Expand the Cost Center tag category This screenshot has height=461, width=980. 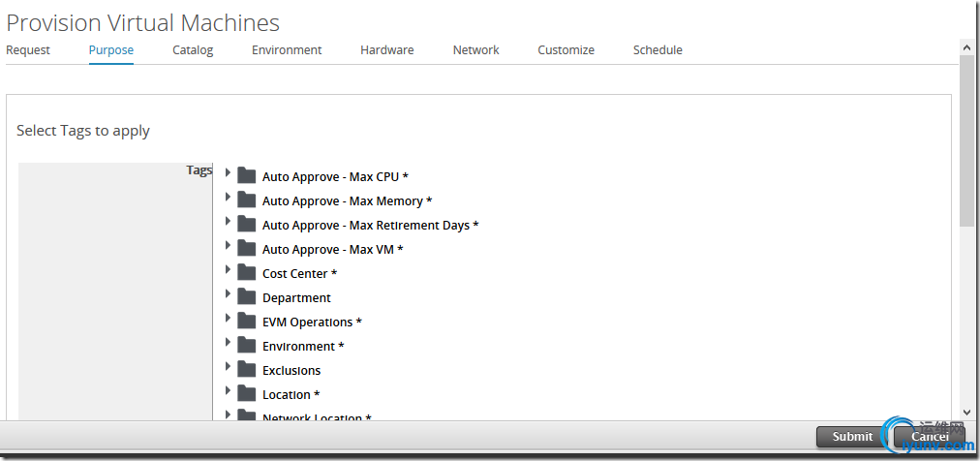[x=228, y=269]
